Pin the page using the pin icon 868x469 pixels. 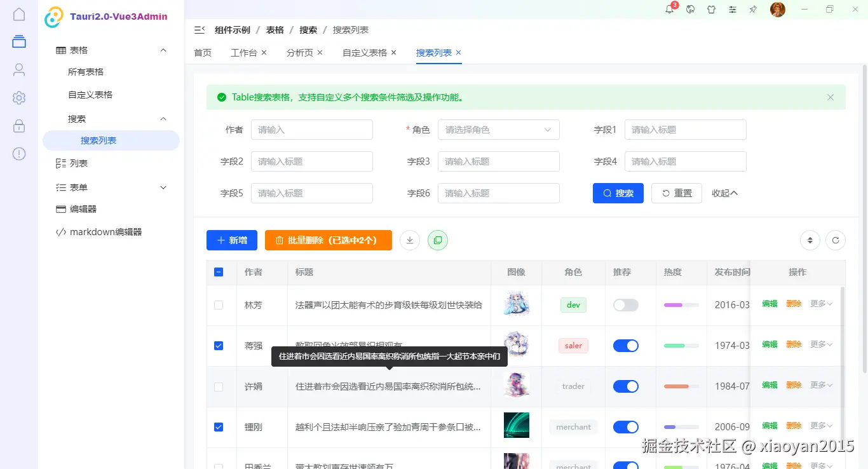pos(753,10)
